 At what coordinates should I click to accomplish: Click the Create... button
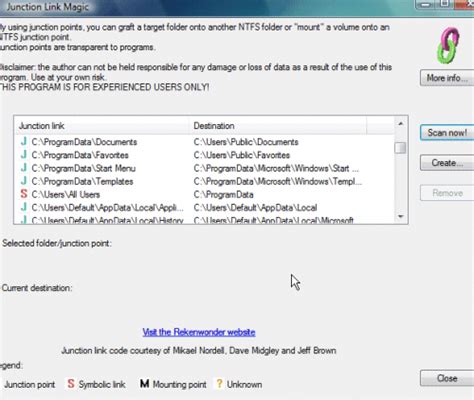point(447,163)
